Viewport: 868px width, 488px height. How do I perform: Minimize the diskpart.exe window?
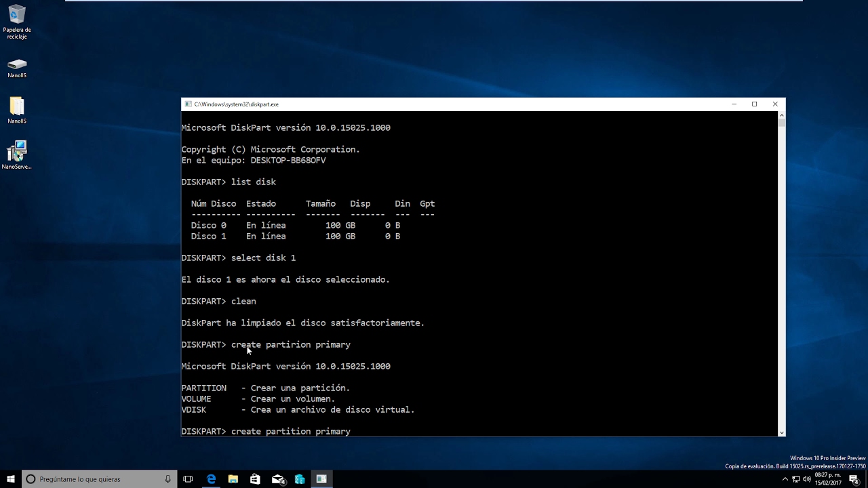click(734, 104)
